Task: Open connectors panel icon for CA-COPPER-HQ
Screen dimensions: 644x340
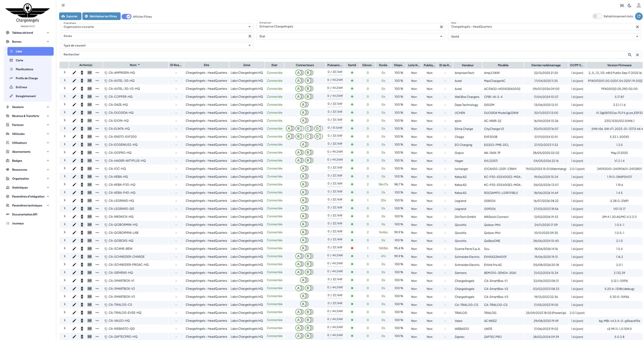Action: [89, 97]
